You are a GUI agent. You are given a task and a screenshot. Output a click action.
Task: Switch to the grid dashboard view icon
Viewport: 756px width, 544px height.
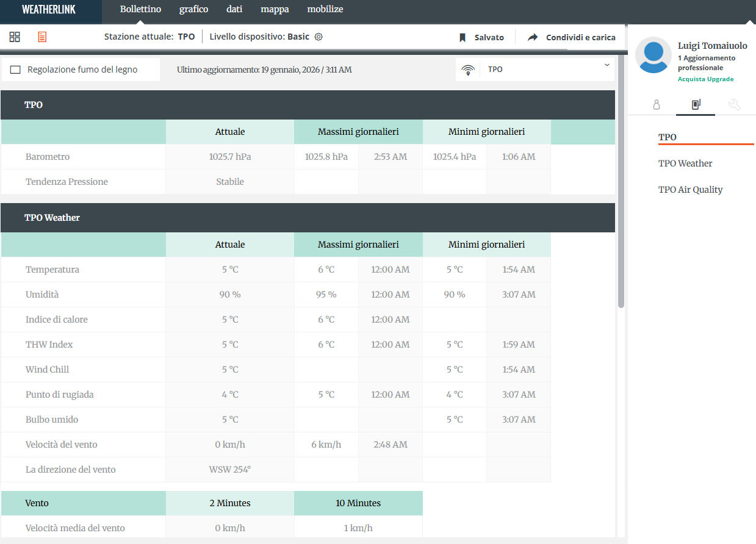(x=15, y=37)
